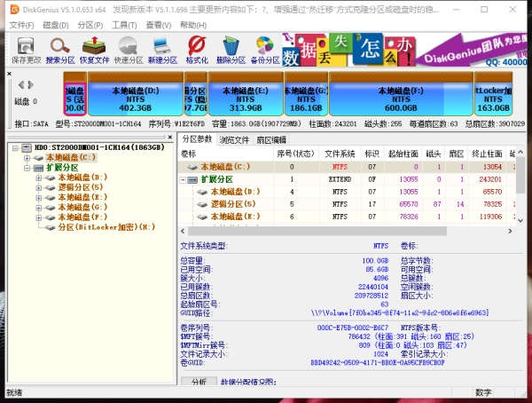
Task: Click the drive icon of 本地磁盘(C:) in tree
Action: (x=38, y=158)
